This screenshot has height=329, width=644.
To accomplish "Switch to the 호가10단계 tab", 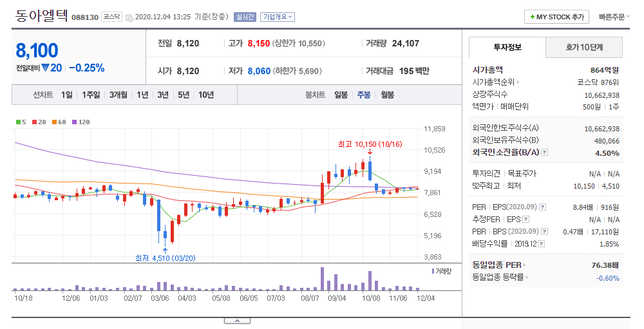I will pos(584,47).
